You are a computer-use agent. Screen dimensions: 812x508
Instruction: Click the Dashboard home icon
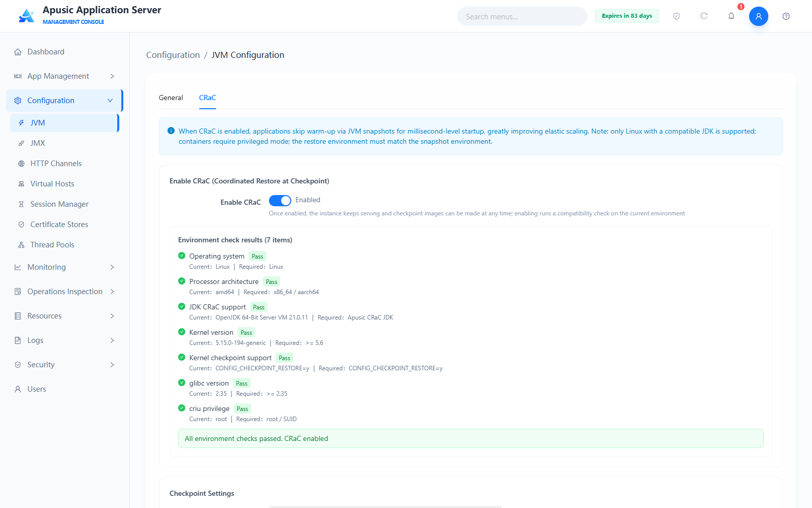tap(18, 52)
